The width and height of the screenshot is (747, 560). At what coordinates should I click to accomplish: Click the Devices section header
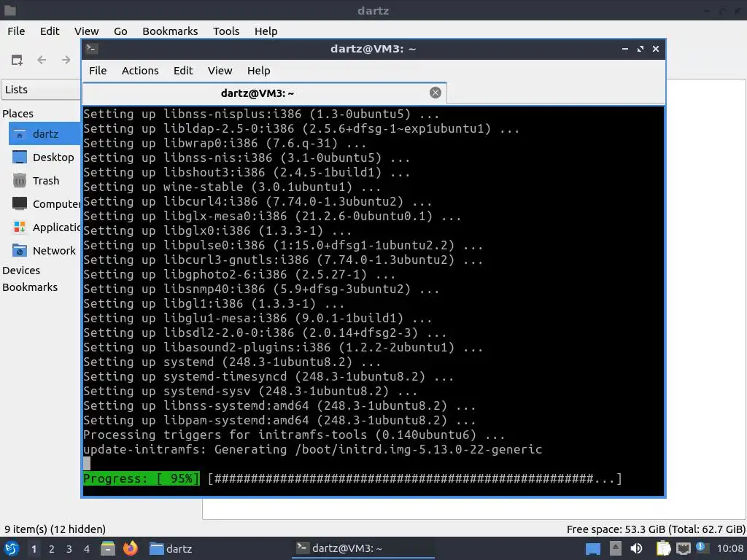[x=21, y=270]
